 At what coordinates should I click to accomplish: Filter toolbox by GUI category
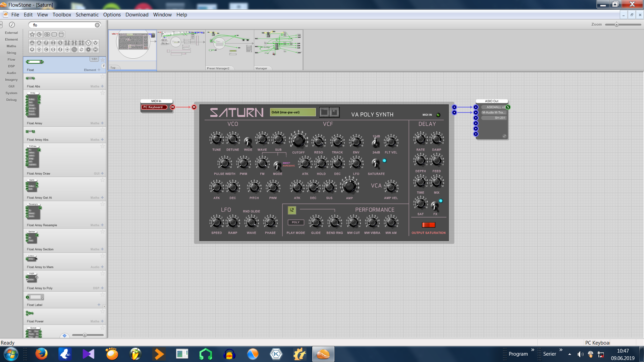point(11,86)
